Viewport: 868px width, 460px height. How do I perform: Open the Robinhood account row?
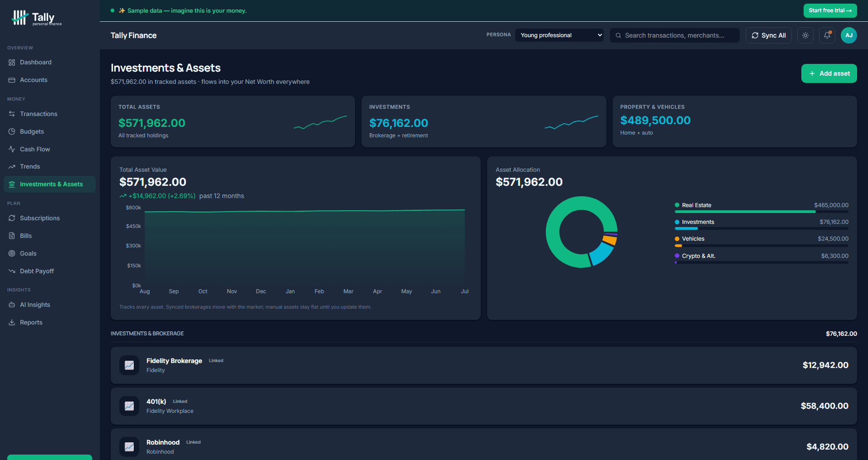pyautogui.click(x=483, y=445)
